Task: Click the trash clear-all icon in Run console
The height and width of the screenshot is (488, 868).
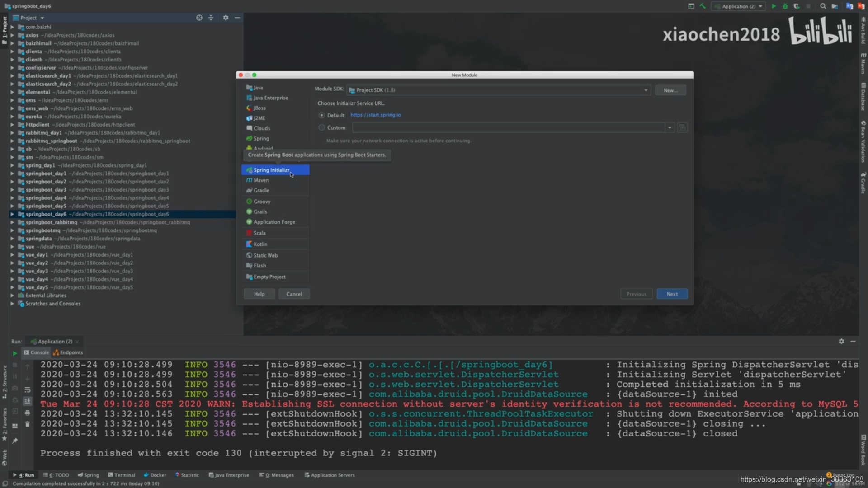Action: [x=27, y=424]
